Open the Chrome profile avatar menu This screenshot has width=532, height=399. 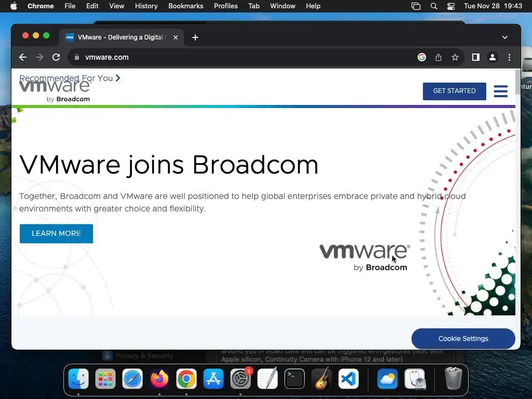[493, 57]
